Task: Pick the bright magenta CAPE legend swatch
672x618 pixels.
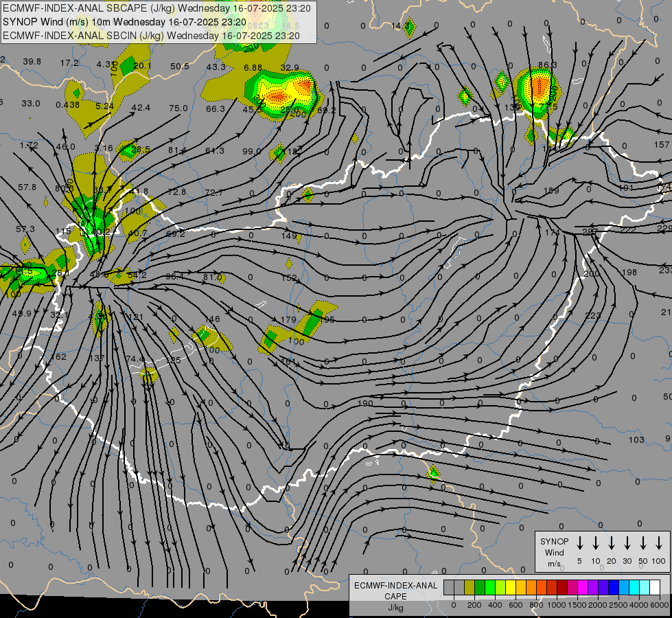Action: pyautogui.click(x=583, y=588)
